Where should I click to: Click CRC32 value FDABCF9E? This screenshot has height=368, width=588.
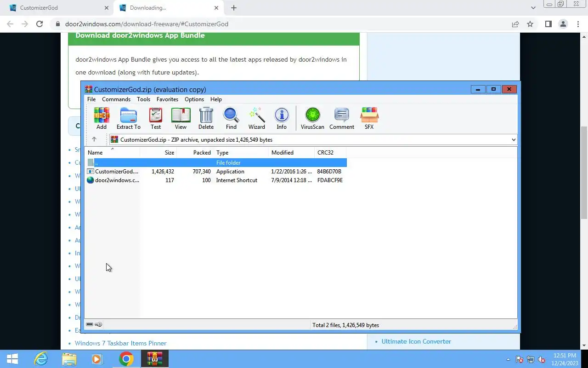(330, 180)
